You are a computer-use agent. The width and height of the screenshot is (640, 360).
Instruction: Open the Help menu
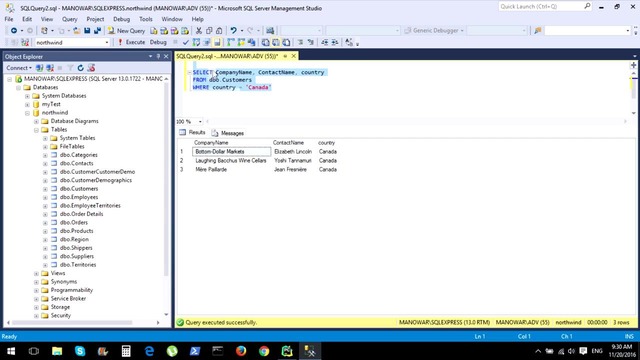pyautogui.click(x=198, y=19)
